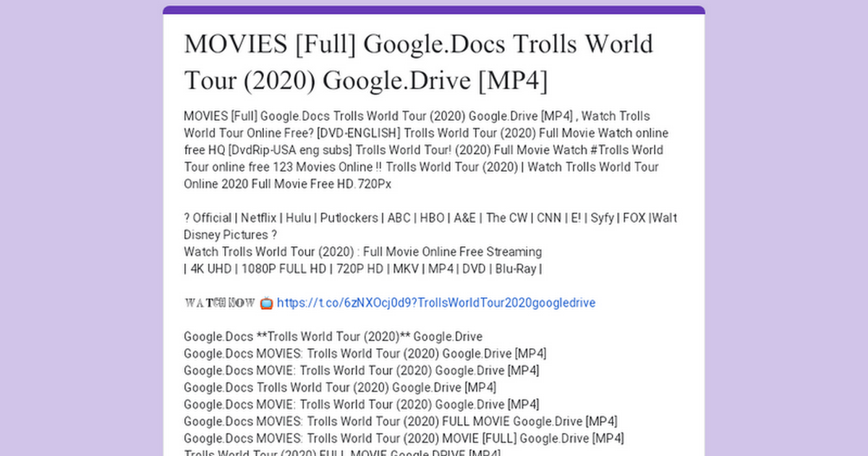
Task: Click 'Watch Trolls World Tour (2020) : Full Movie Online Free Streaming'
Action: 362,252
